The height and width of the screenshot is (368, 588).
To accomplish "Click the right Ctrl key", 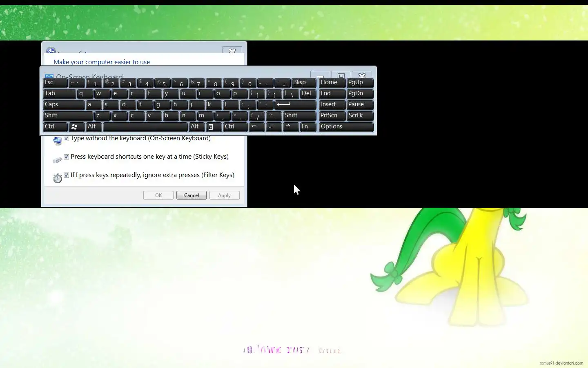I will pos(235,127).
